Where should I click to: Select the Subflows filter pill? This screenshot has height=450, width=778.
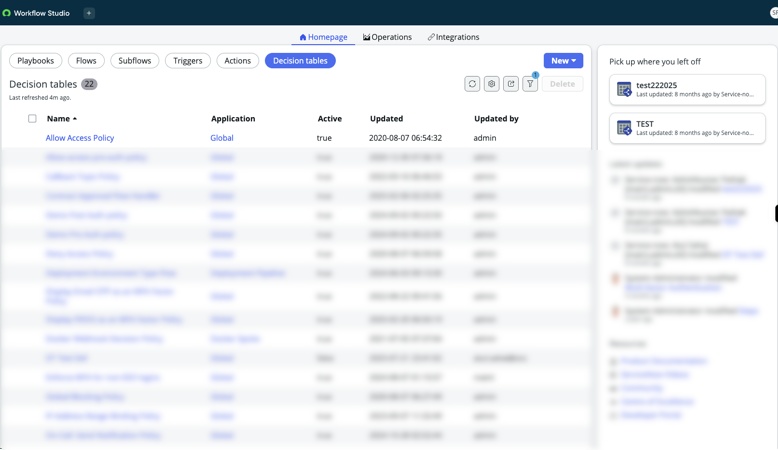[134, 61]
